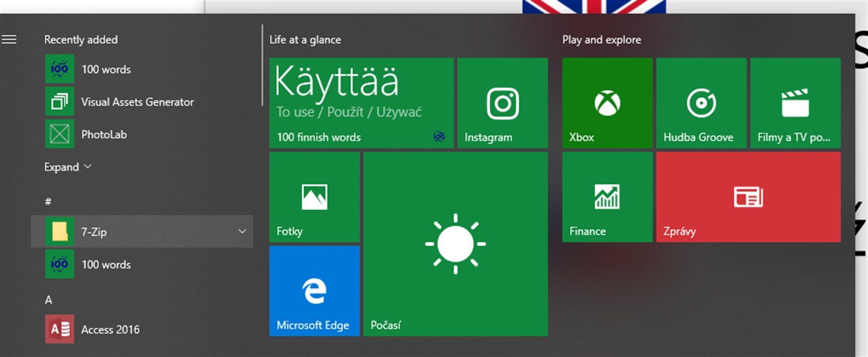Image resolution: width=868 pixels, height=357 pixels.
Task: Launch the Instagram tile
Action: tap(502, 103)
